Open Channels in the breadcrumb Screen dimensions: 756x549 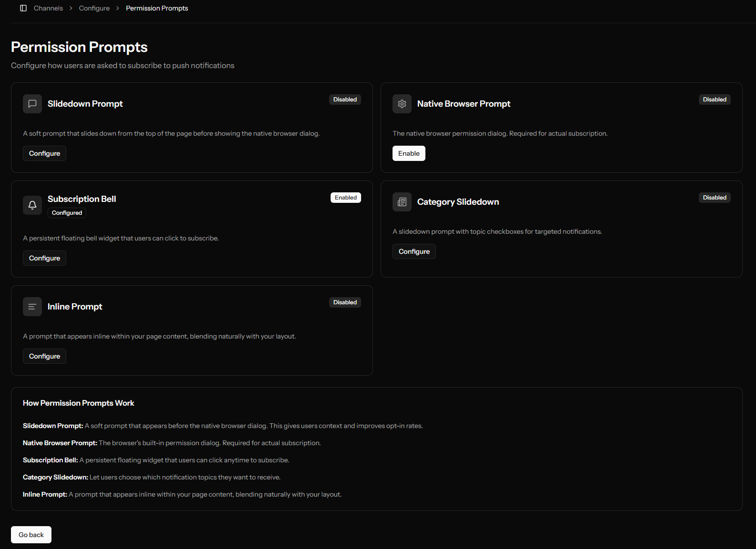point(48,8)
